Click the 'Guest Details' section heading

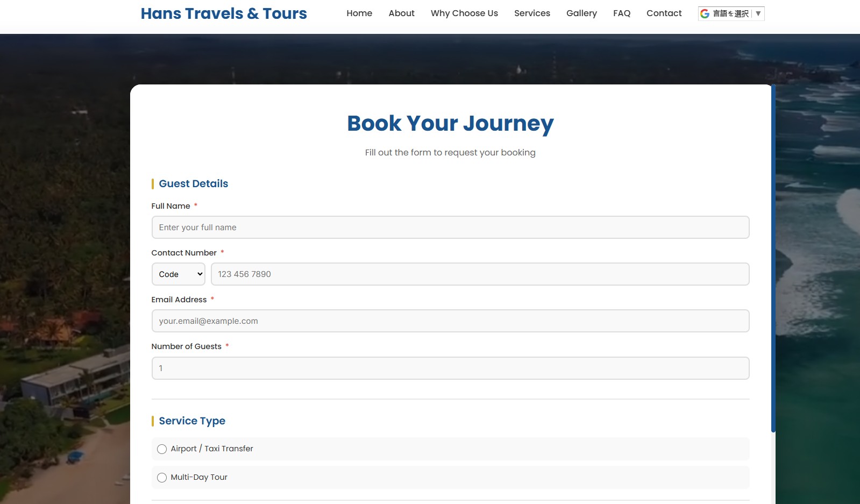pyautogui.click(x=193, y=183)
